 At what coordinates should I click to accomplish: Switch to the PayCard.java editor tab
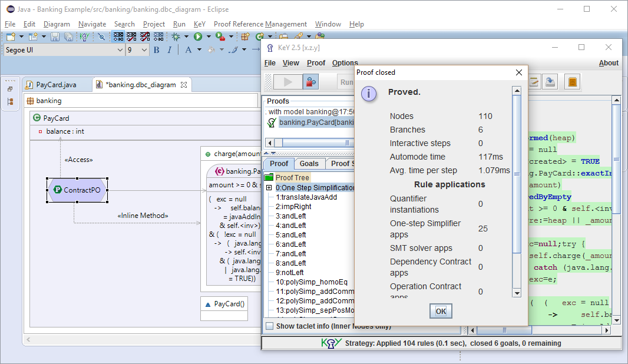click(56, 85)
